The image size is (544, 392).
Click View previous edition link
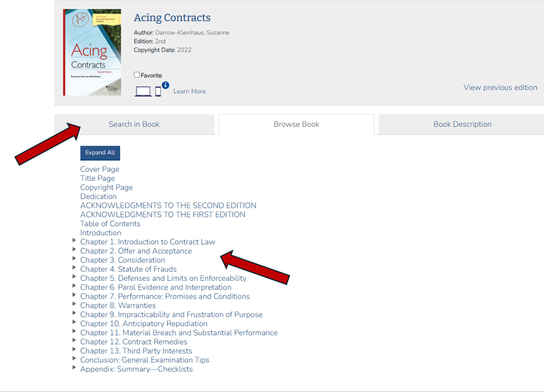[500, 87]
